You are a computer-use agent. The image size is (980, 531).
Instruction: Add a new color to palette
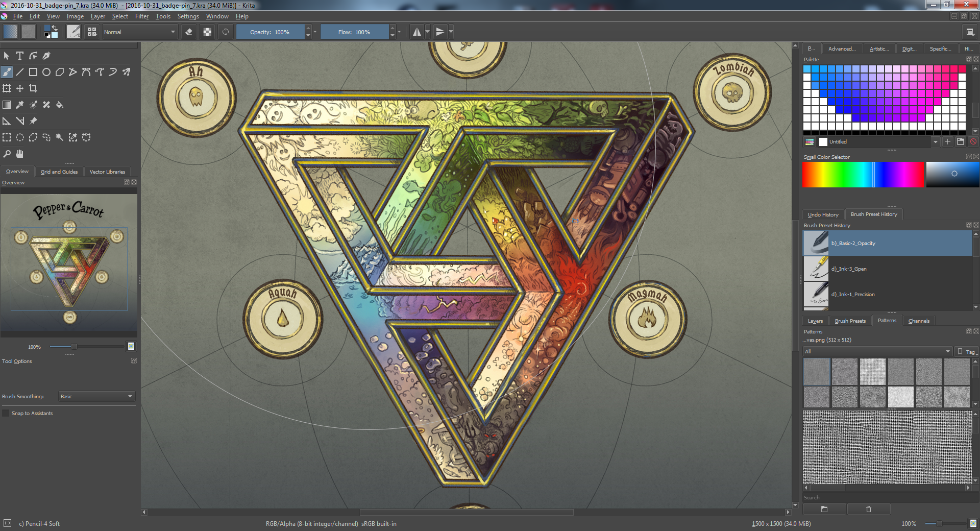pyautogui.click(x=948, y=142)
